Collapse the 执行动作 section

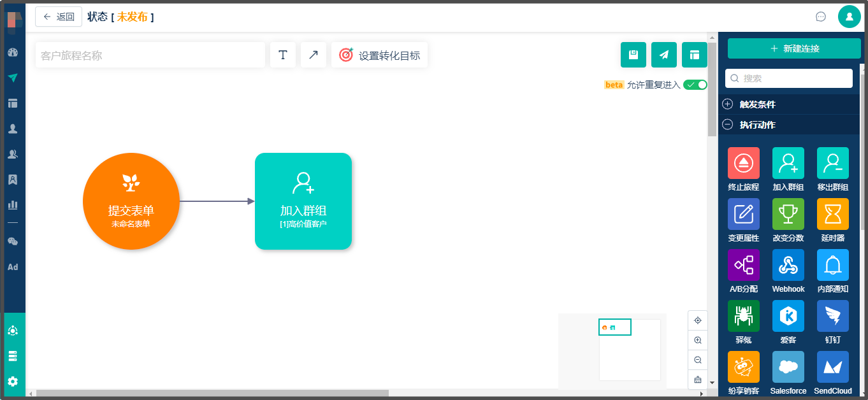(789, 125)
